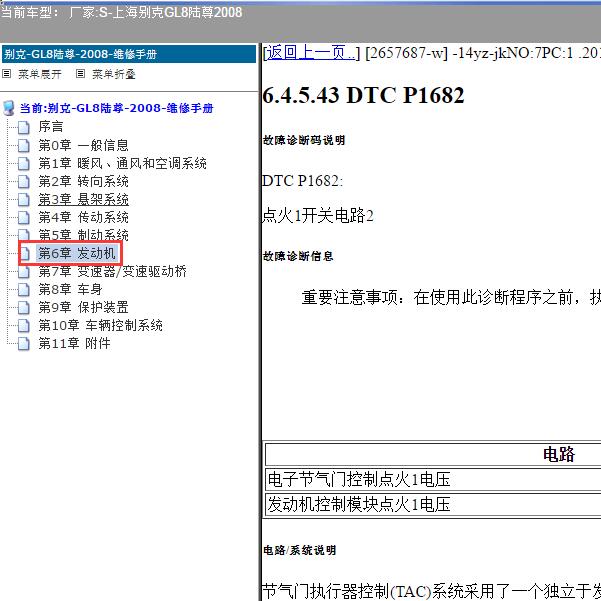Select 第6章 发动机 chapter
This screenshot has height=601, width=601.
77,253
